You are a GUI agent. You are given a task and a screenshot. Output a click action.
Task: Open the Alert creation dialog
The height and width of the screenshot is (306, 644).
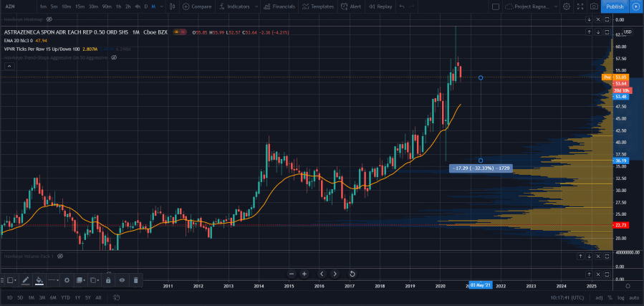click(351, 6)
